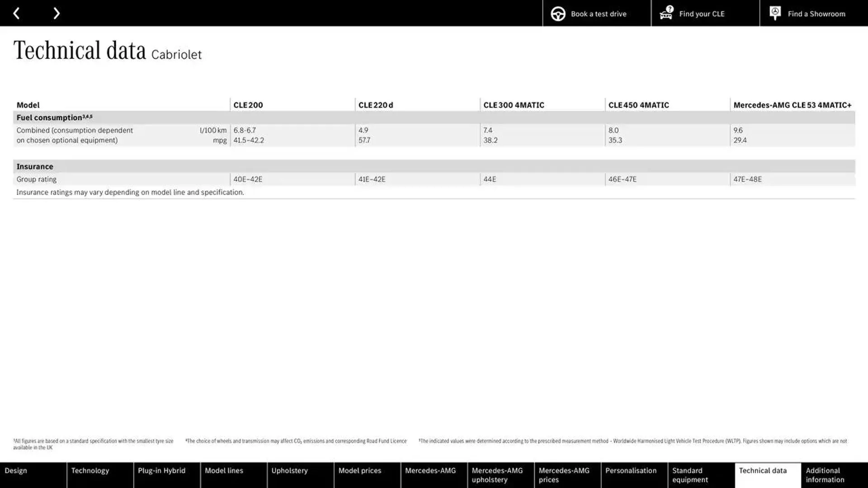Select CLE 450 4MATIC column header

[x=638, y=104]
